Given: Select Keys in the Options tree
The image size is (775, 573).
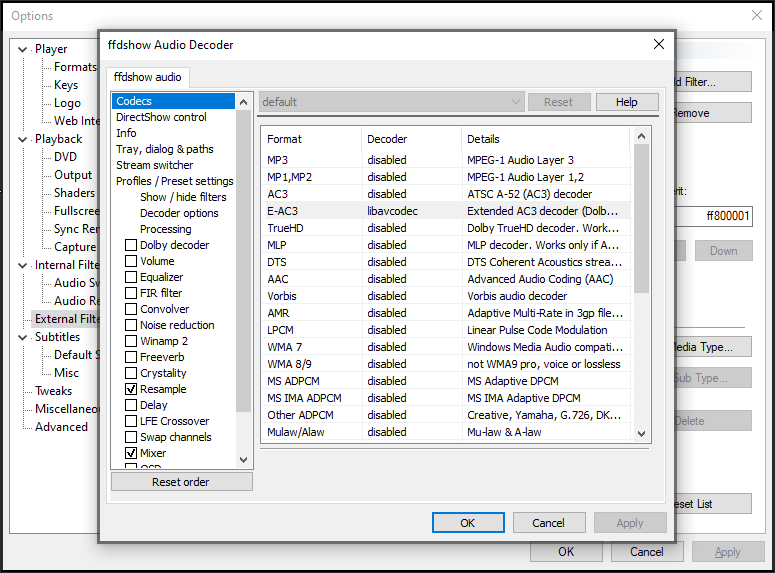Looking at the screenshot, I should pos(66,85).
